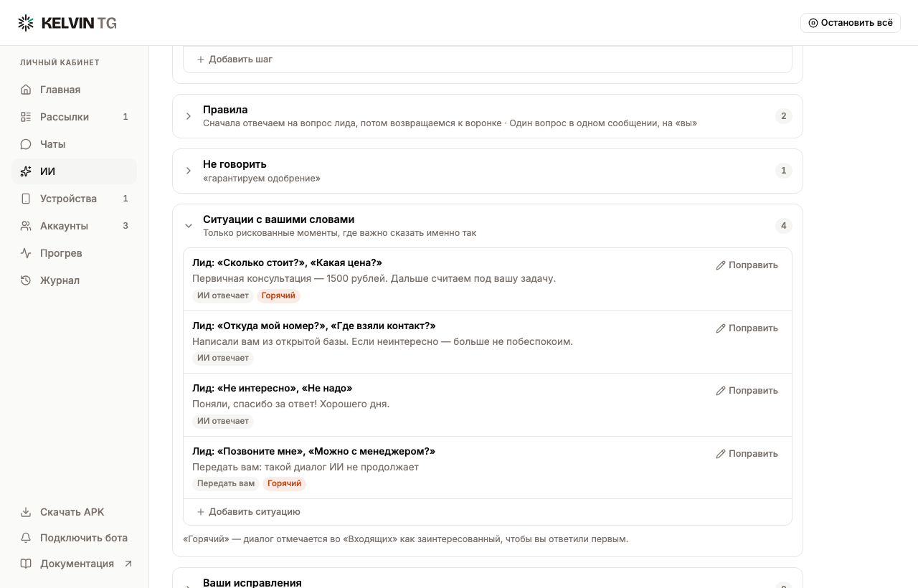Click pencil icon for «Сколько стоит?» situation
Image resolution: width=918 pixels, height=588 pixels.
721,265
